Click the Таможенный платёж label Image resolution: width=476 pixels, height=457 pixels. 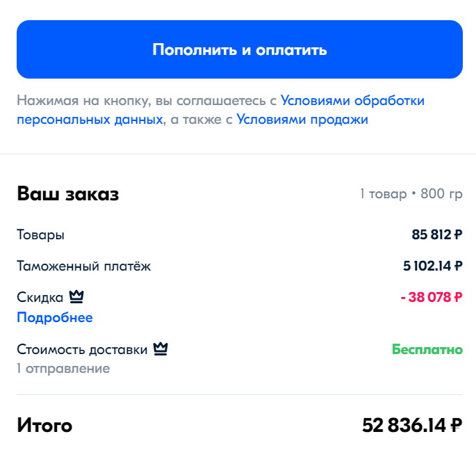83,266
